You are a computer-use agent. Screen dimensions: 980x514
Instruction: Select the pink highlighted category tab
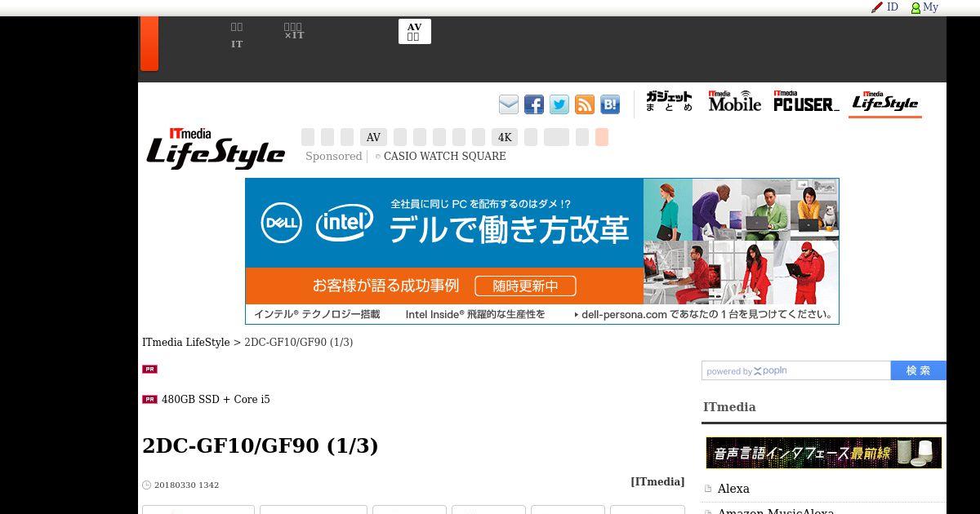click(602, 137)
